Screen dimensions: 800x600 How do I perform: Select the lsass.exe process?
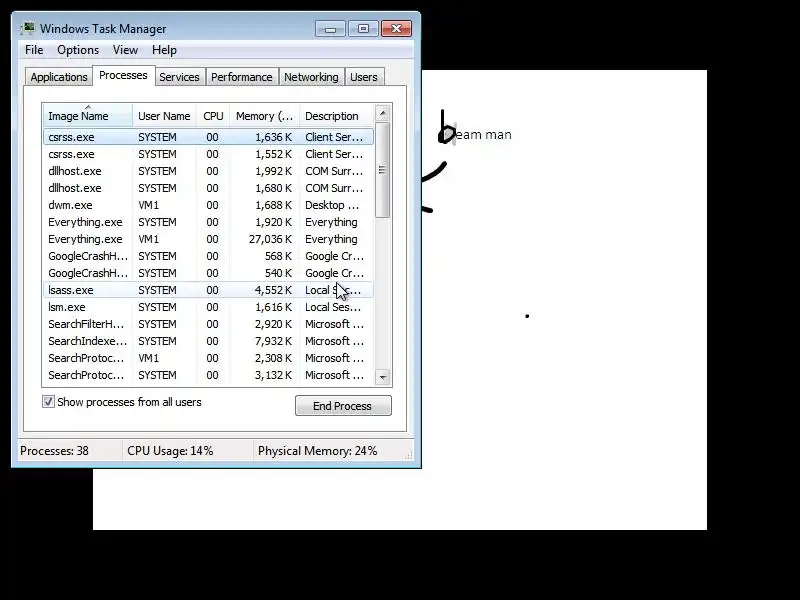click(x=209, y=290)
